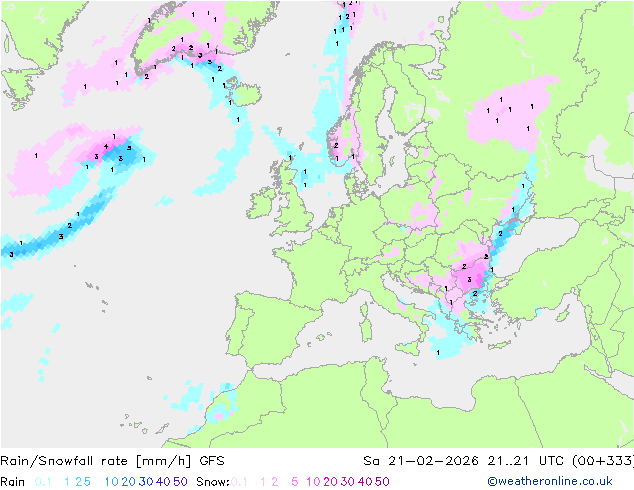634x490 pixels.
Task: Click the '21..21 UTC' time text
Action: [x=527, y=461]
